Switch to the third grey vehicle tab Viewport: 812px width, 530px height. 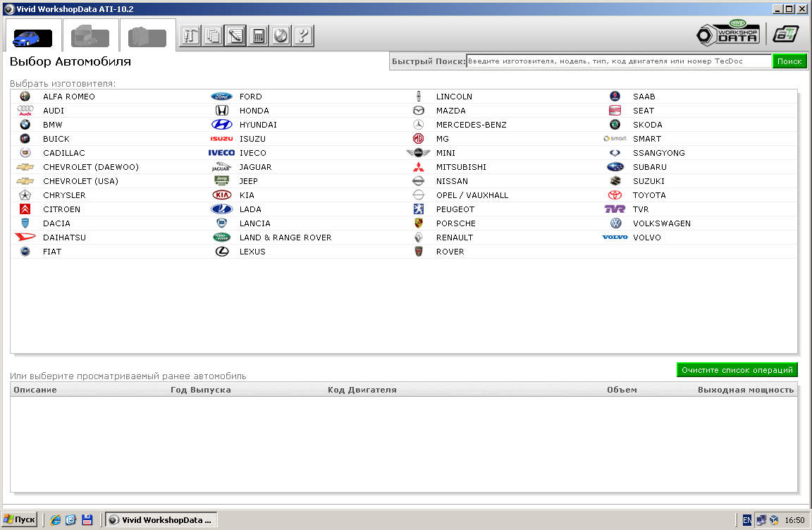pos(147,36)
